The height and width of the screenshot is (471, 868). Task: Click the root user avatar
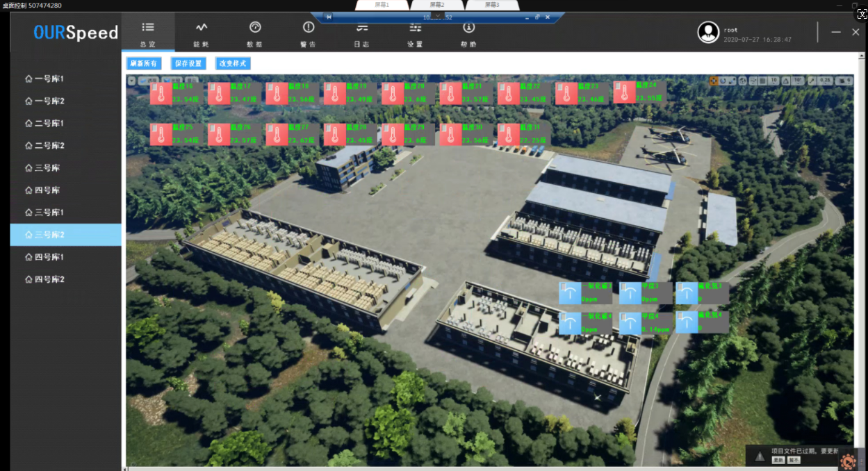(708, 33)
